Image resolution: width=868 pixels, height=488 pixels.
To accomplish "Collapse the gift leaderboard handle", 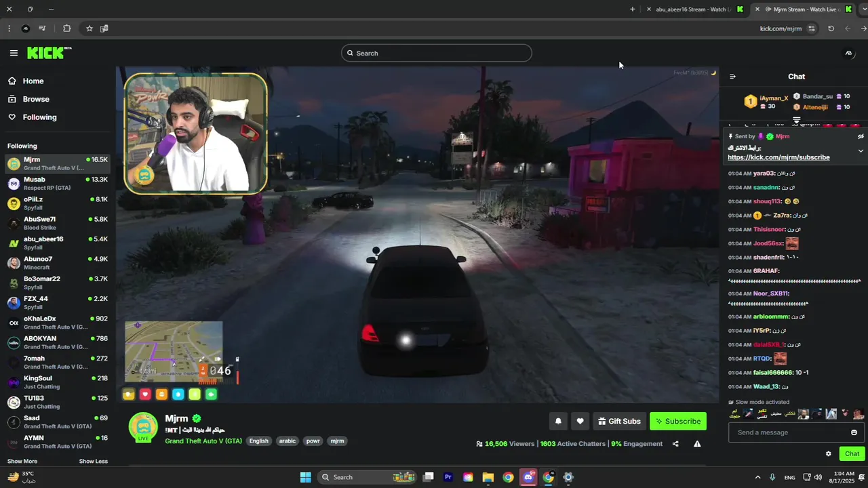I will click(797, 120).
